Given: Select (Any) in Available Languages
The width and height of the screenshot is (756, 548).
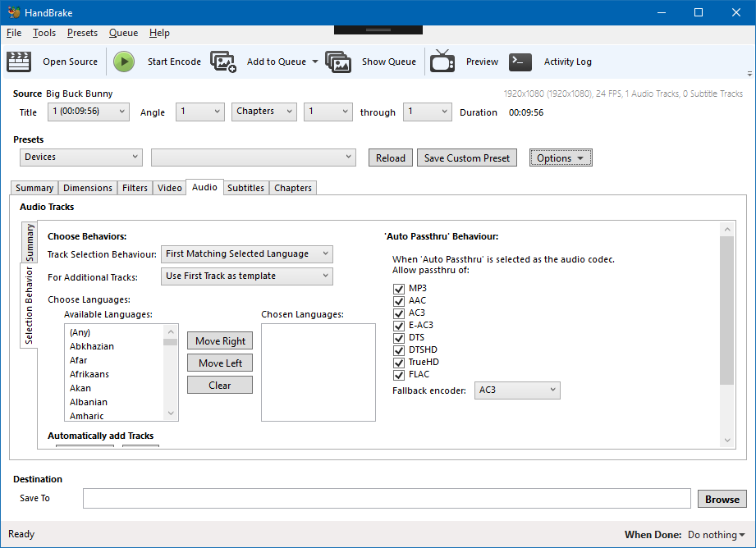Looking at the screenshot, I should tap(80, 332).
